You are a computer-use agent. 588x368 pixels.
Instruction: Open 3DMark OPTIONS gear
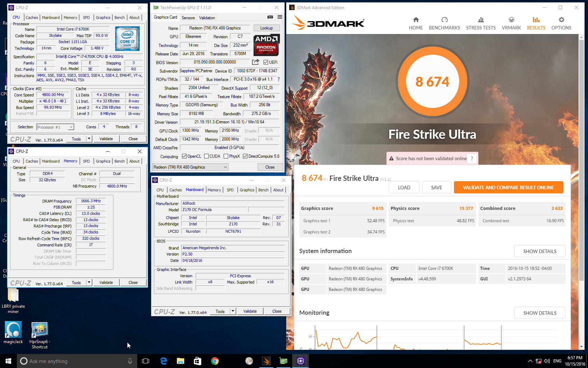point(561,23)
